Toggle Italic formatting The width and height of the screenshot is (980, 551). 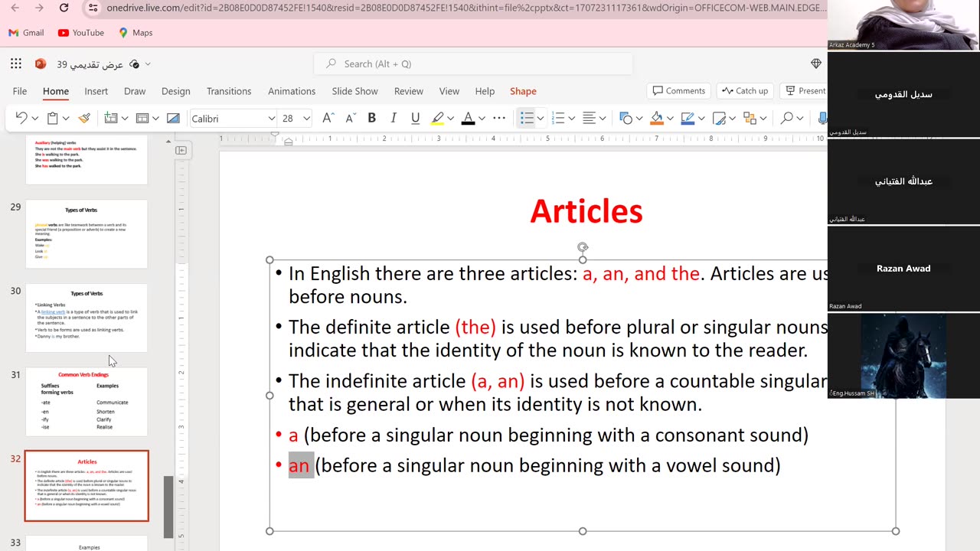[394, 119]
